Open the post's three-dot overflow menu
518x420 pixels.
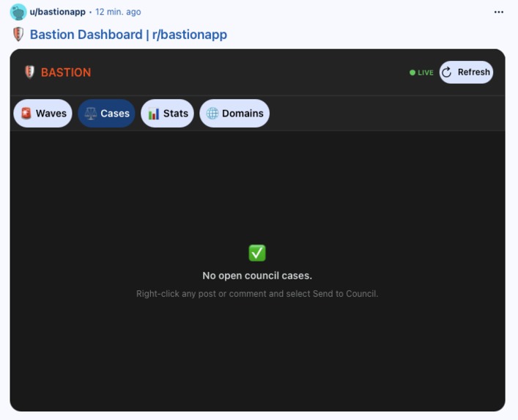pyautogui.click(x=498, y=12)
